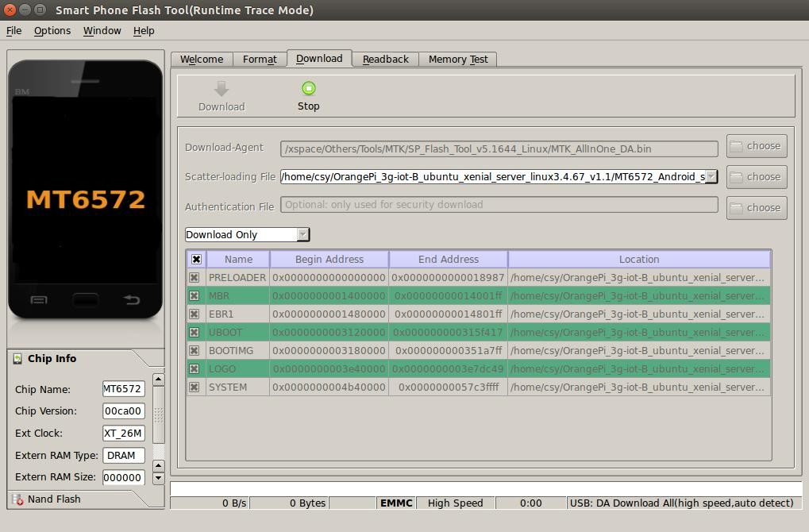Image resolution: width=809 pixels, height=532 pixels.
Task: Uncheck the PRELOADER partition checkbox
Action: (x=194, y=278)
